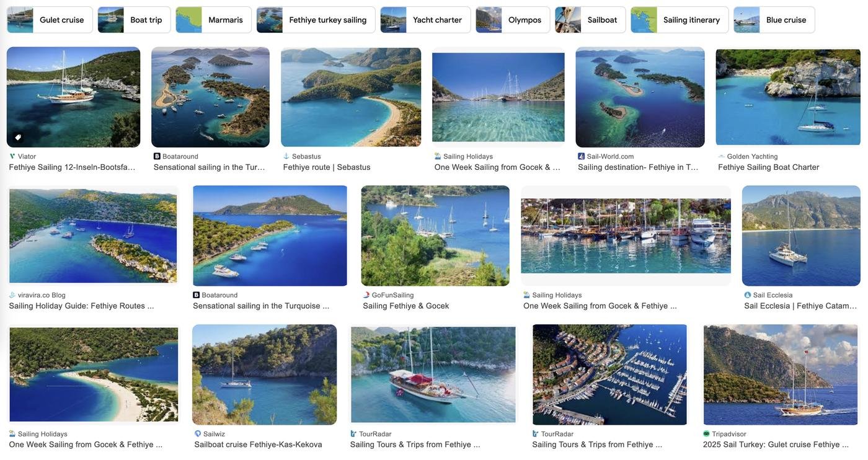Viewport: 868px width, 460px height.
Task: Click the Sailwiz favicon
Action: tap(198, 434)
